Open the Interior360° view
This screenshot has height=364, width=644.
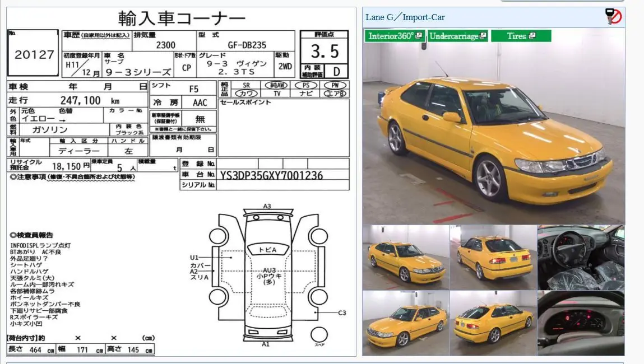click(x=395, y=36)
